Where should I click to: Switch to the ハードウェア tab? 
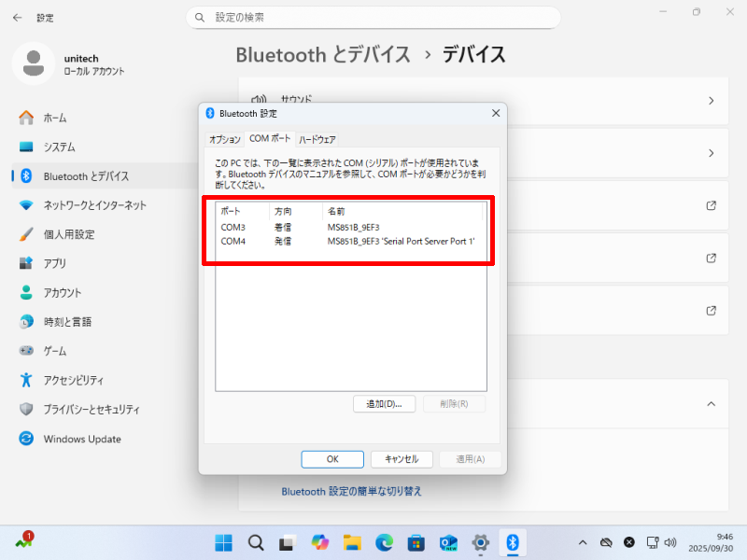click(317, 139)
